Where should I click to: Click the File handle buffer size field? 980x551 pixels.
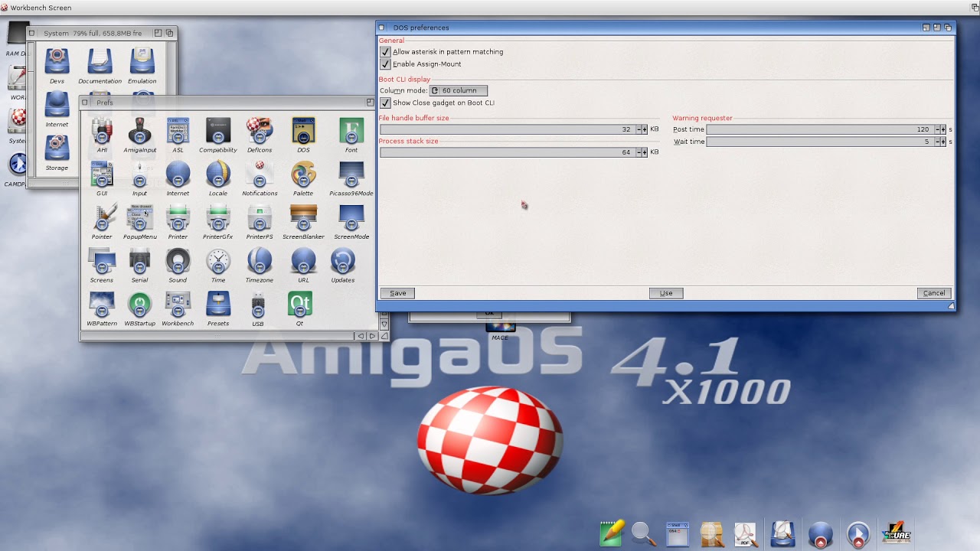coord(508,129)
